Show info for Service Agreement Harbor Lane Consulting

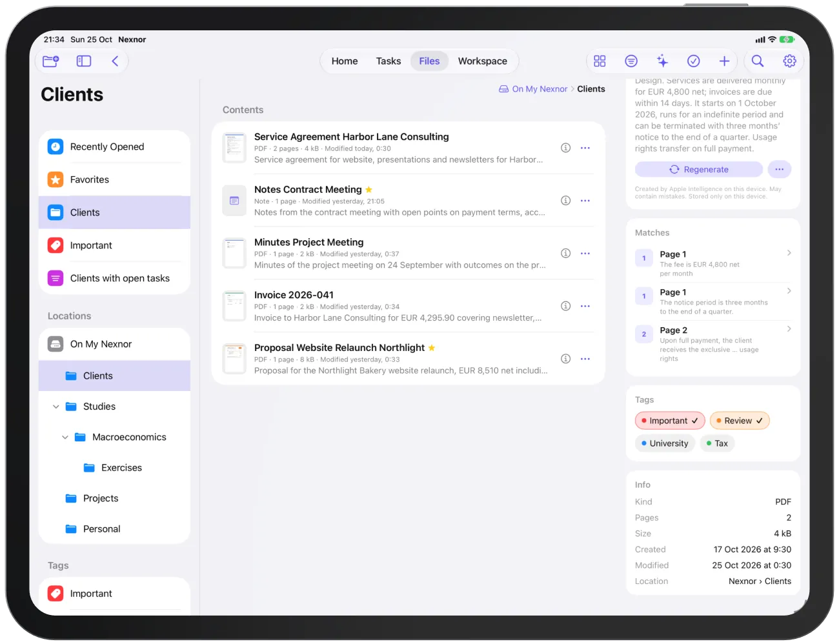click(x=565, y=148)
